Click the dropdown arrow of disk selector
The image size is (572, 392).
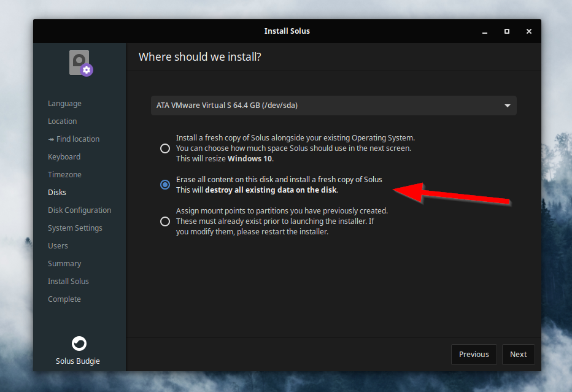point(508,106)
